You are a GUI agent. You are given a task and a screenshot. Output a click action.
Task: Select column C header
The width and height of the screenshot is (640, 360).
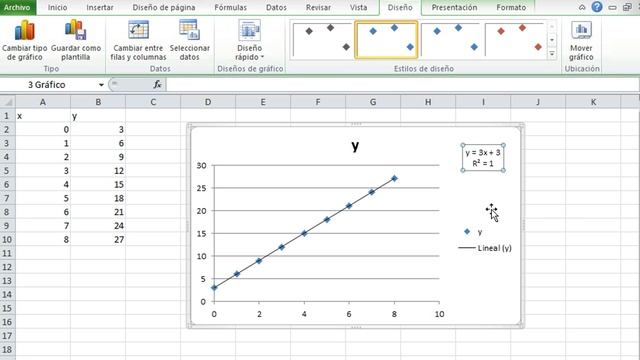153,102
